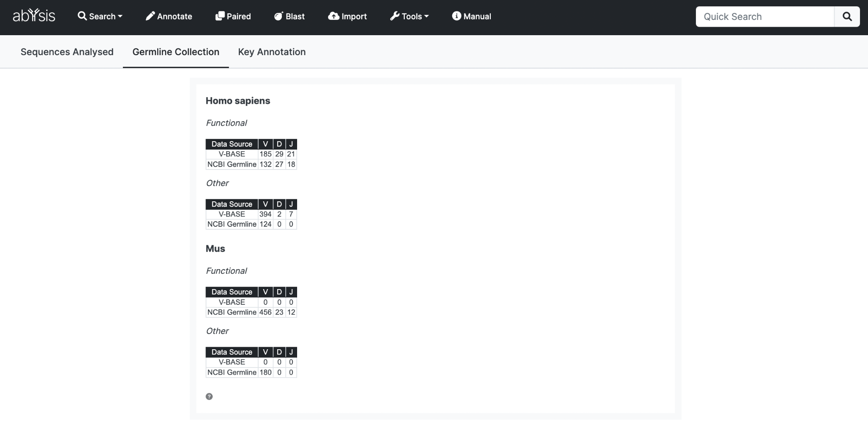Viewport: 868px width, 434px height.
Task: Click Data Source header in Mus Other table
Action: click(232, 352)
